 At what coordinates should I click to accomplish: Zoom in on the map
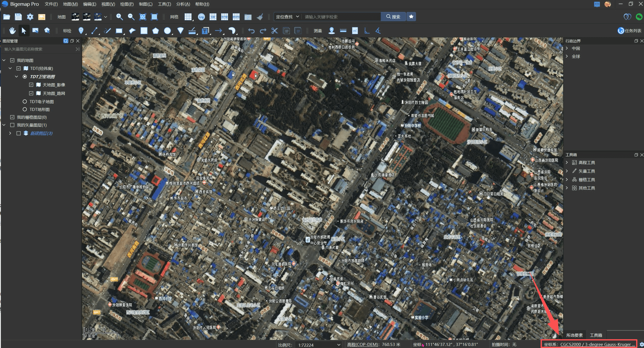tap(119, 17)
